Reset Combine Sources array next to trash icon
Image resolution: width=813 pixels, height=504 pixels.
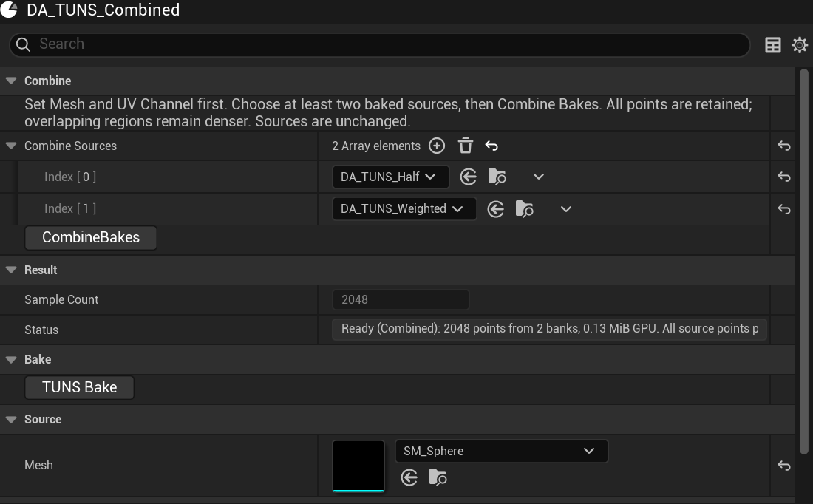coord(491,146)
